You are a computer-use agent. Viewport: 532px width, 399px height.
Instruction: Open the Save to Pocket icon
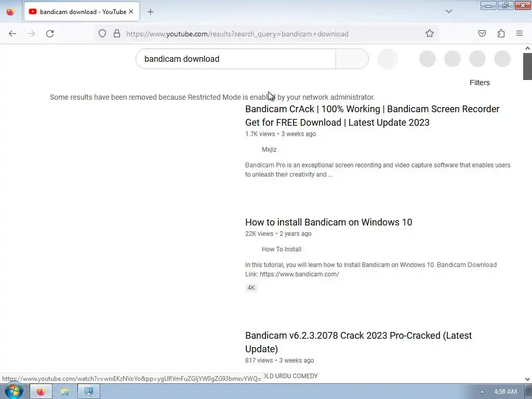[482, 33]
